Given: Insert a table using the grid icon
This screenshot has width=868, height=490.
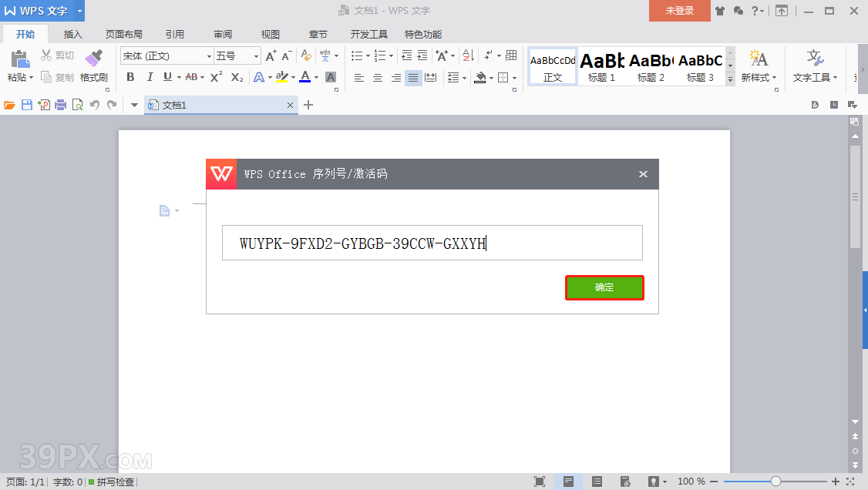Looking at the screenshot, I should point(511,55).
